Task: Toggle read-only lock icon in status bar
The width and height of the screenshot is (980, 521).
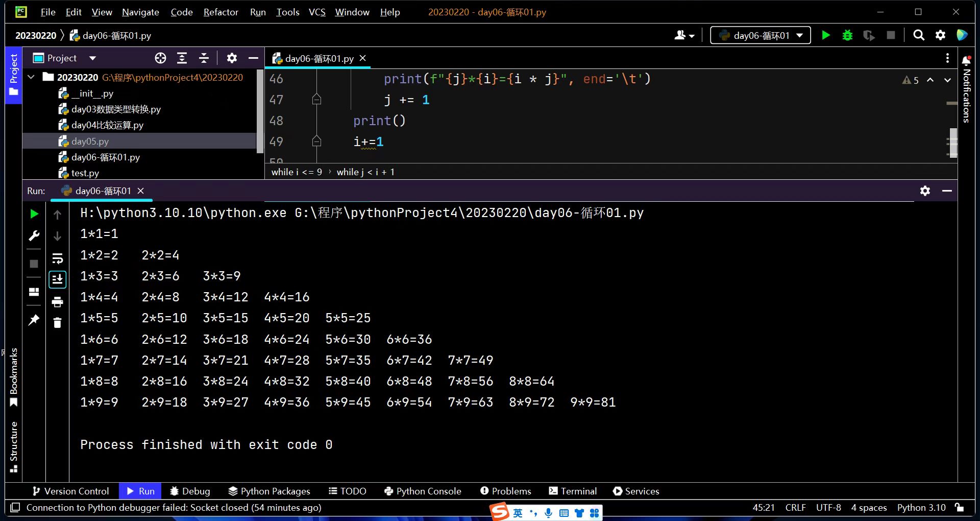Action: tap(960, 508)
